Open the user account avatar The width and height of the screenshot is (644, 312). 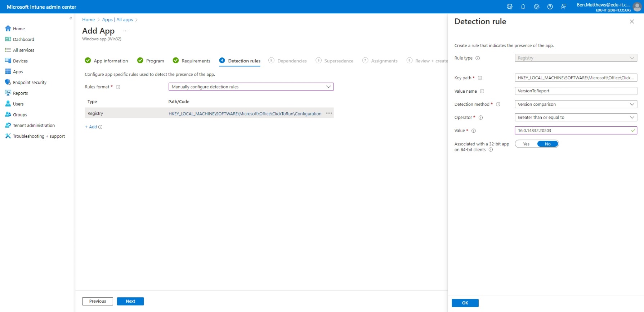pyautogui.click(x=637, y=7)
